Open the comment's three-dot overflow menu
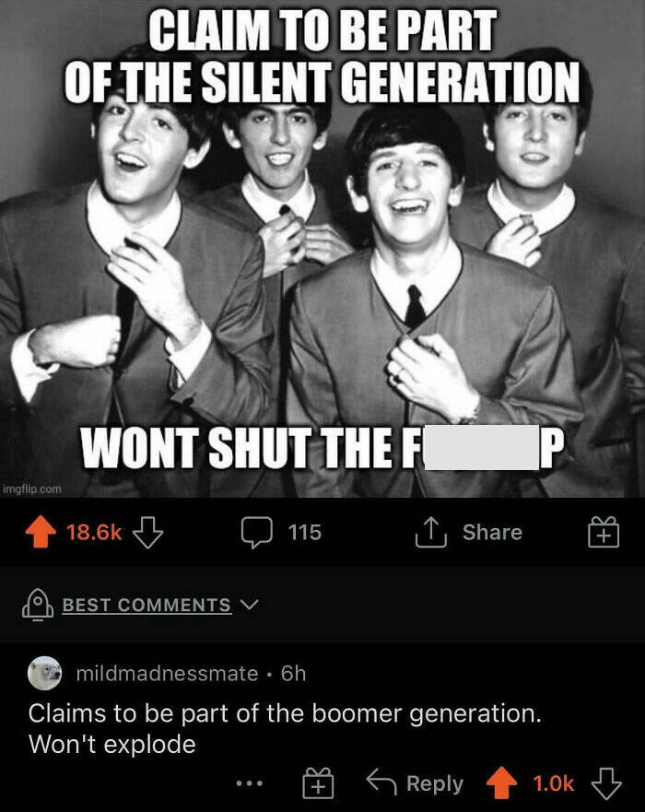Viewport: 645px width, 812px height. (x=250, y=783)
